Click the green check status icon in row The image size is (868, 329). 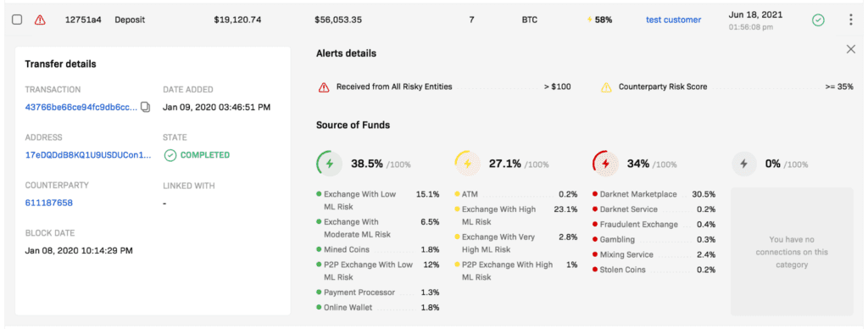[x=818, y=20]
